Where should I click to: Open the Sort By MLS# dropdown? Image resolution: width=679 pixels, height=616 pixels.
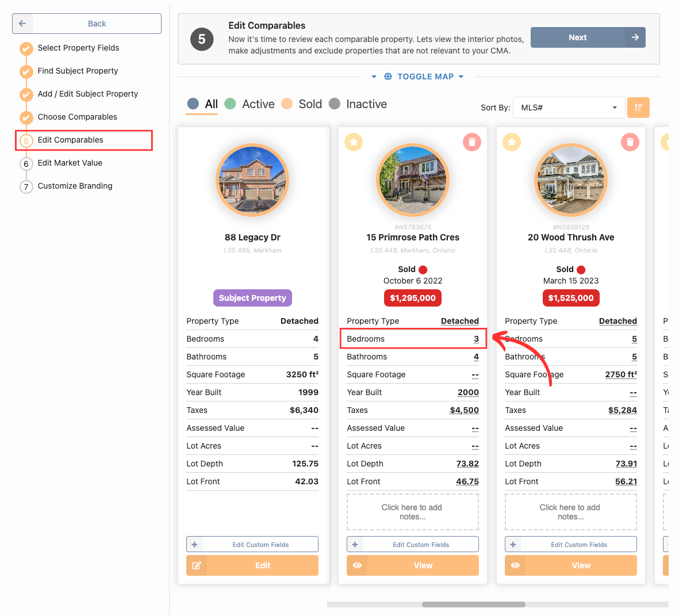pos(569,108)
